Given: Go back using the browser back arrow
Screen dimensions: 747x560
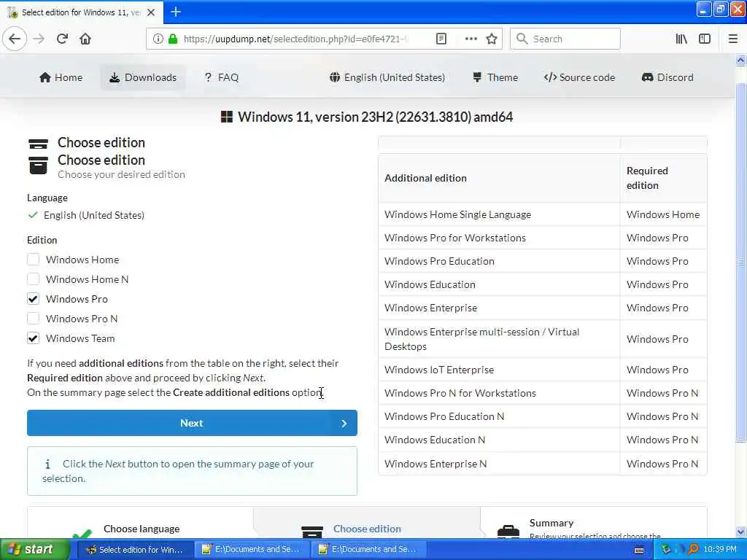Looking at the screenshot, I should pos(15,39).
